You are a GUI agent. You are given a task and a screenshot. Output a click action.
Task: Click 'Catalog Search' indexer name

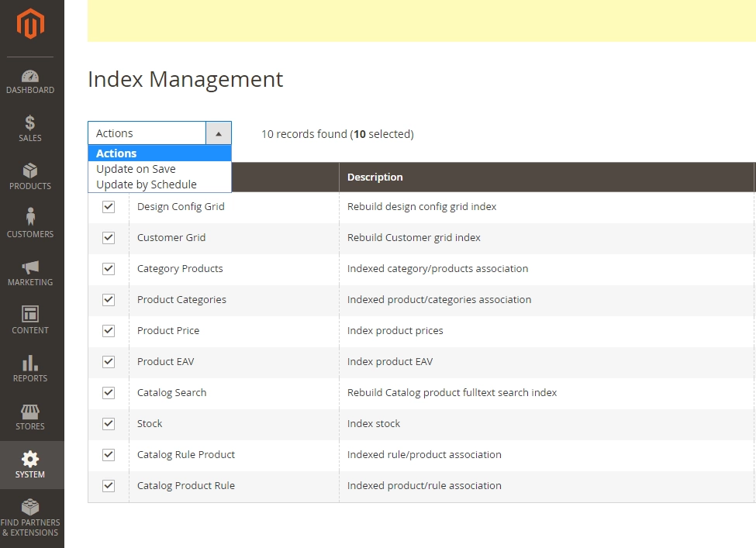171,393
